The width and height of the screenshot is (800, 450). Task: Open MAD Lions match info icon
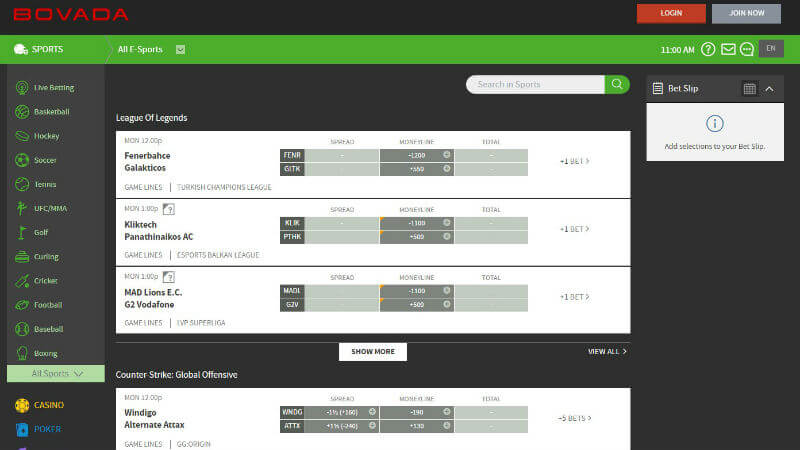click(x=169, y=277)
